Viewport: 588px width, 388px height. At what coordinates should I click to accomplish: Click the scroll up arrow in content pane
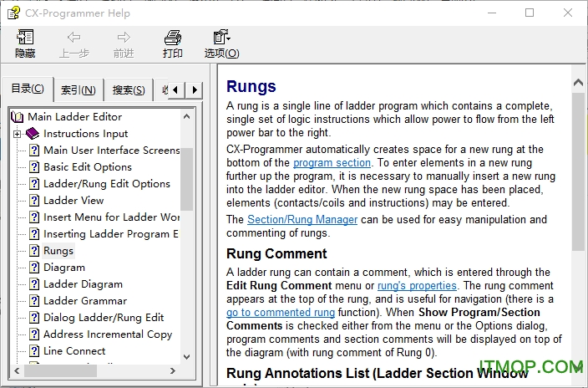578,82
